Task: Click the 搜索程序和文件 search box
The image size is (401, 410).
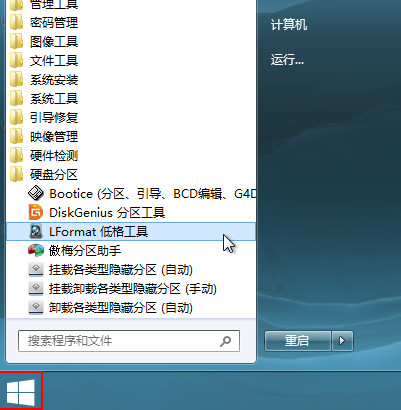Action: (129, 341)
